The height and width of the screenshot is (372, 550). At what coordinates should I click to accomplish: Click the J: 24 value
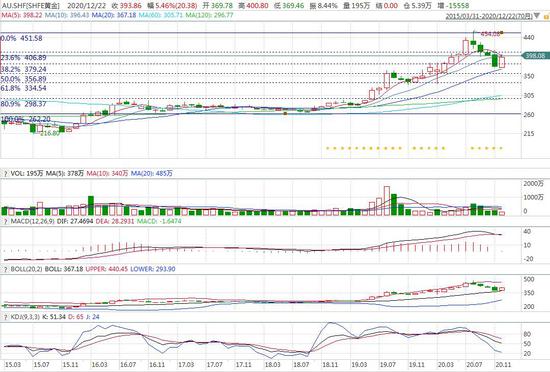pos(93,317)
